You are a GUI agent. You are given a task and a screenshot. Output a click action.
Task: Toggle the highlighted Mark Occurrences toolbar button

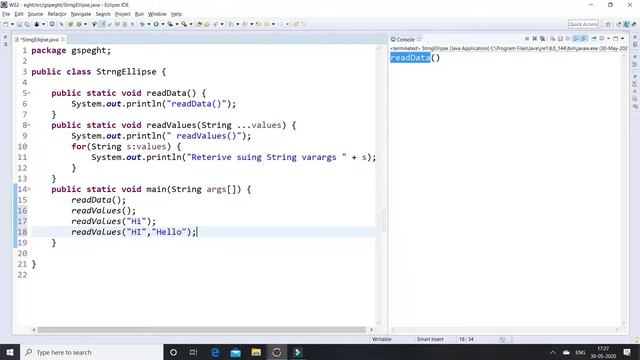(102, 24)
